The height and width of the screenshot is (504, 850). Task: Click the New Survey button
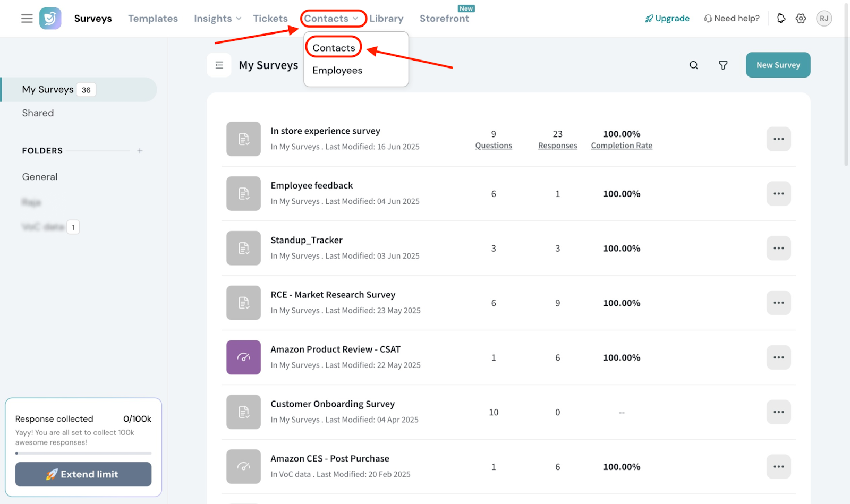[778, 65]
